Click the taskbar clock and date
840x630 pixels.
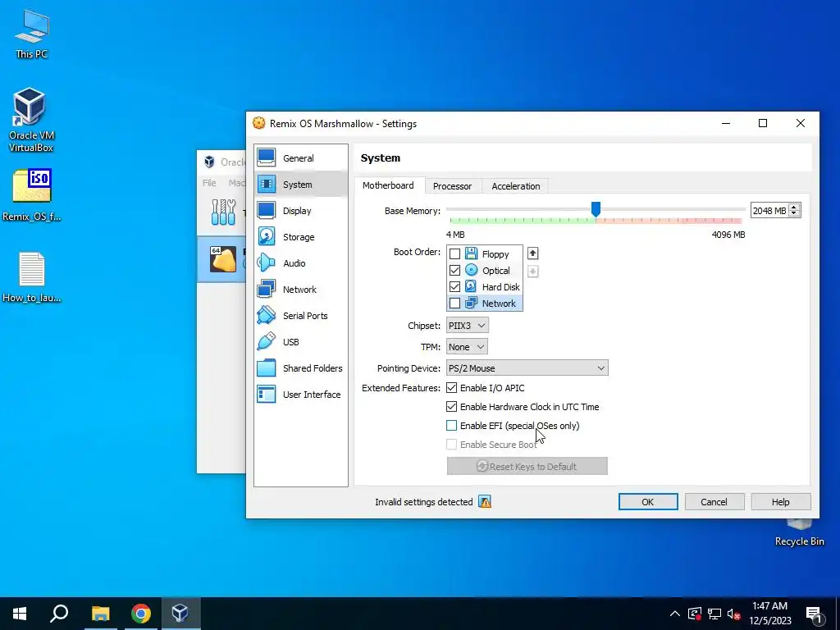(769, 614)
